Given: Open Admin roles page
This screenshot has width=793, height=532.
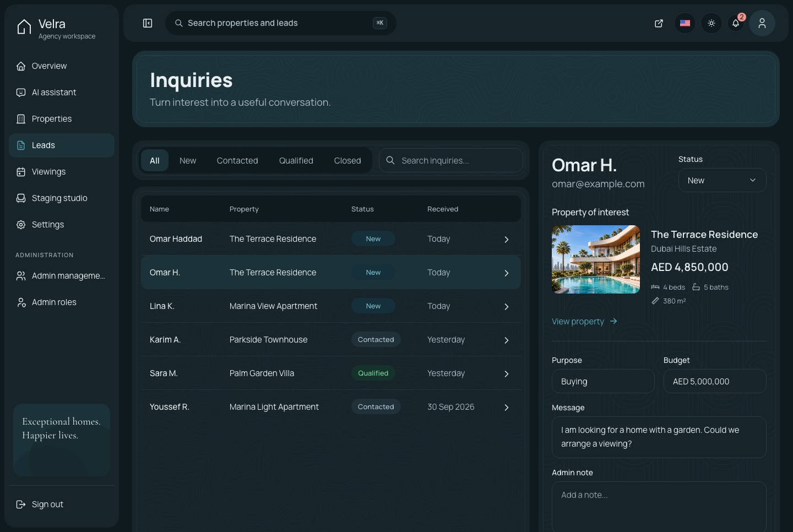Looking at the screenshot, I should 62,302.
